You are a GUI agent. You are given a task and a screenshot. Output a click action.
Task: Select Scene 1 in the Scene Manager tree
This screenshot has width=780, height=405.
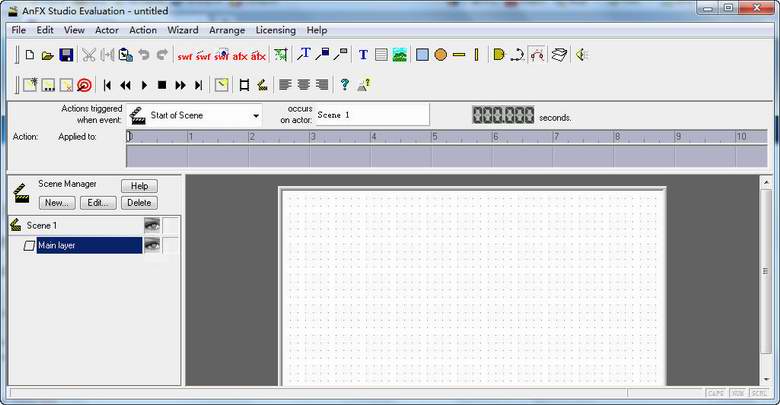point(42,225)
